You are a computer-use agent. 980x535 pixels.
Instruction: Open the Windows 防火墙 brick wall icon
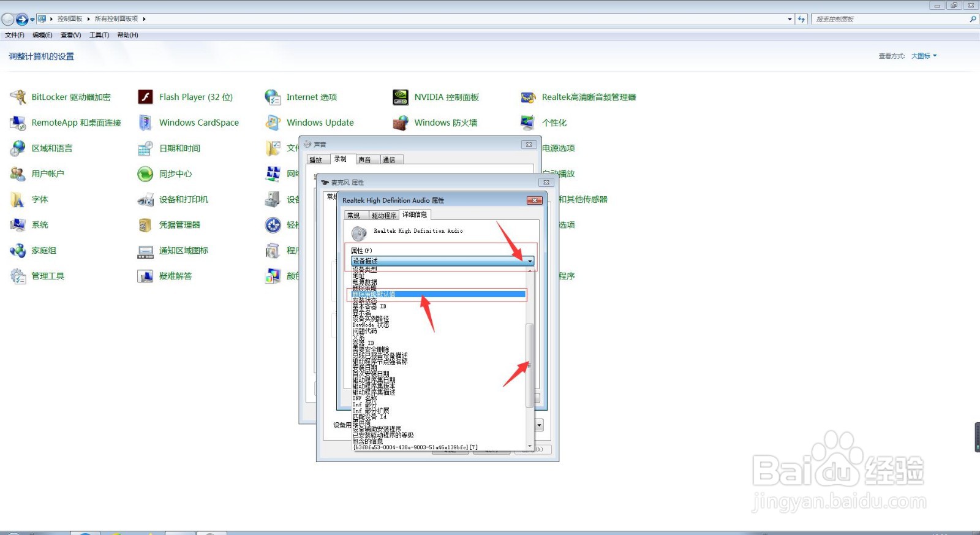click(401, 123)
